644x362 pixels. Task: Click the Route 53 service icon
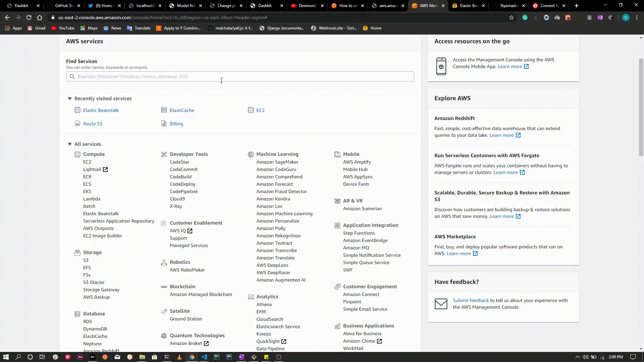click(77, 124)
